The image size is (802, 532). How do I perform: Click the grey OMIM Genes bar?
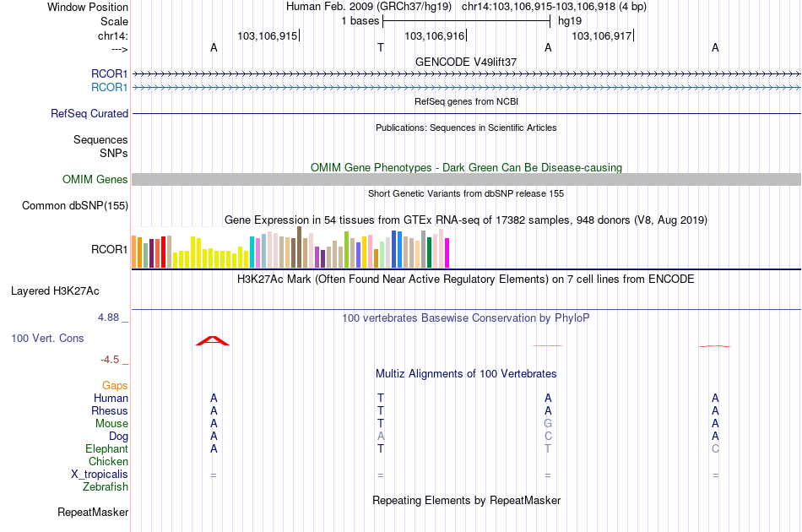click(466, 179)
